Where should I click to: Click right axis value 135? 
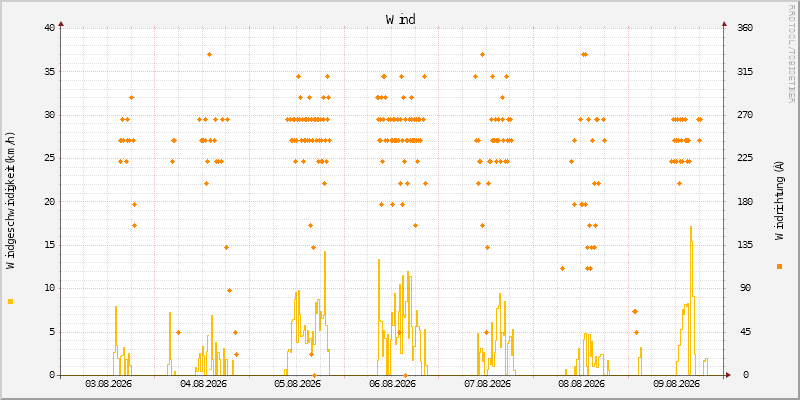[x=745, y=245]
